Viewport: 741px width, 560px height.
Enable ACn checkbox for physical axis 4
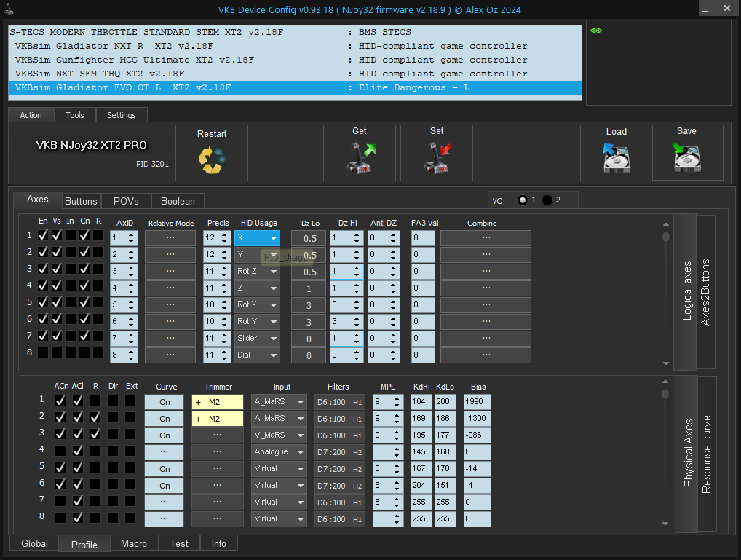pyautogui.click(x=60, y=451)
